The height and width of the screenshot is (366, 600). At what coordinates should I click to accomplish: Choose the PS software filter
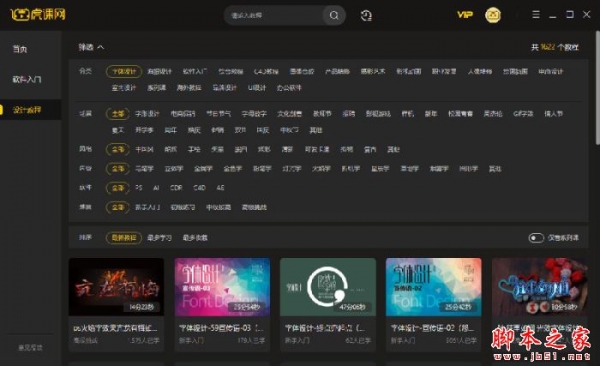(139, 188)
